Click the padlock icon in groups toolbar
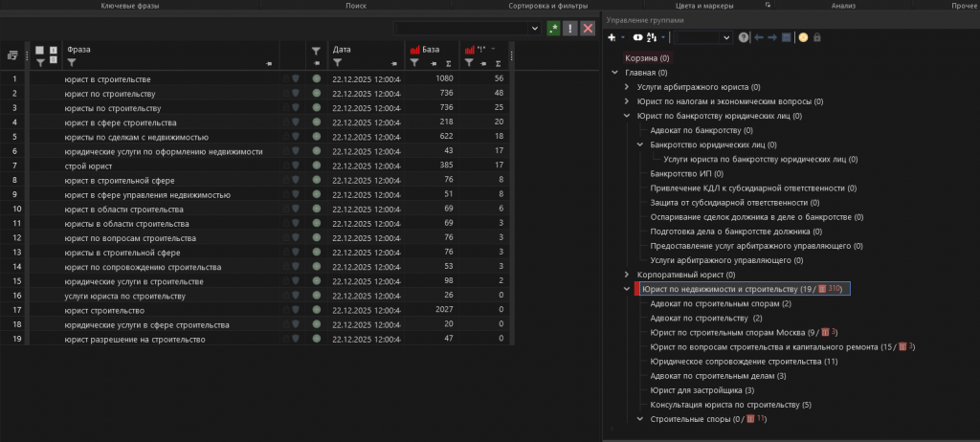The image size is (980, 442). pos(816,37)
